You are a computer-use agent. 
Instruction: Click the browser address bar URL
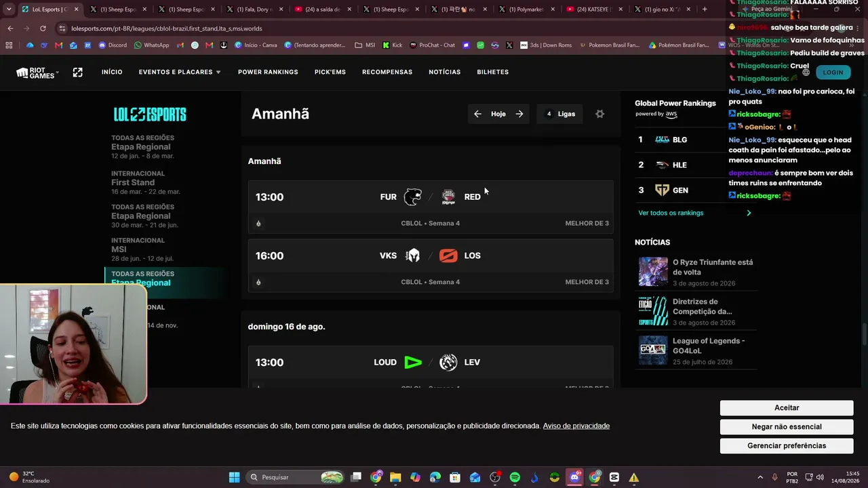(x=166, y=28)
